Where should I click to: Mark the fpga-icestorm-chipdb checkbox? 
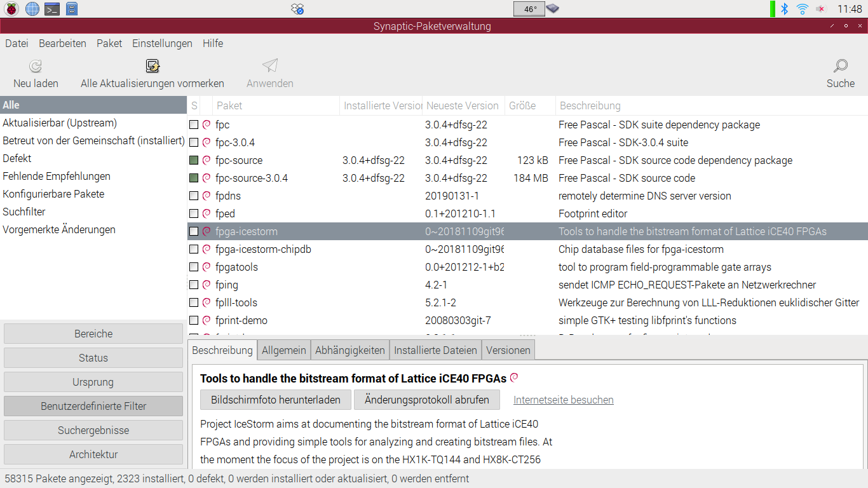coord(194,249)
